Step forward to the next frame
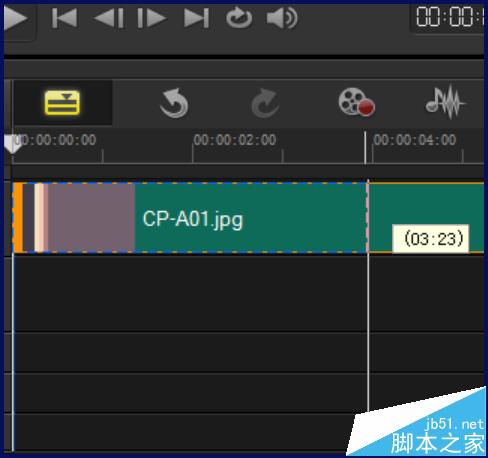488x458 pixels. [x=152, y=18]
